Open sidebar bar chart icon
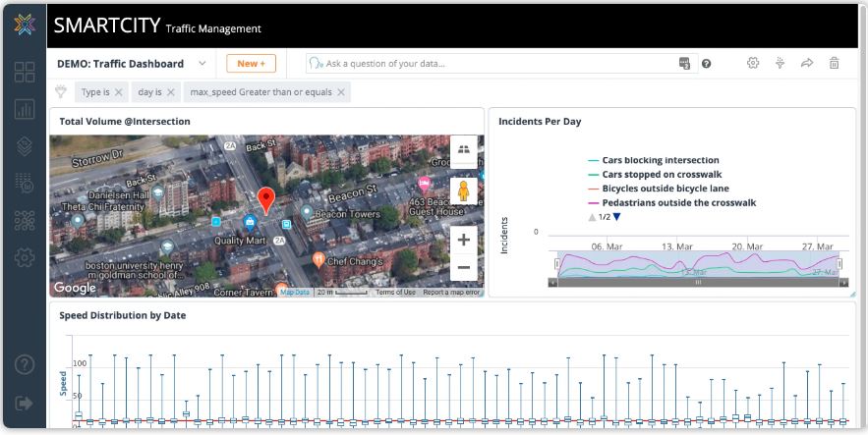The image size is (868, 435). point(24,109)
